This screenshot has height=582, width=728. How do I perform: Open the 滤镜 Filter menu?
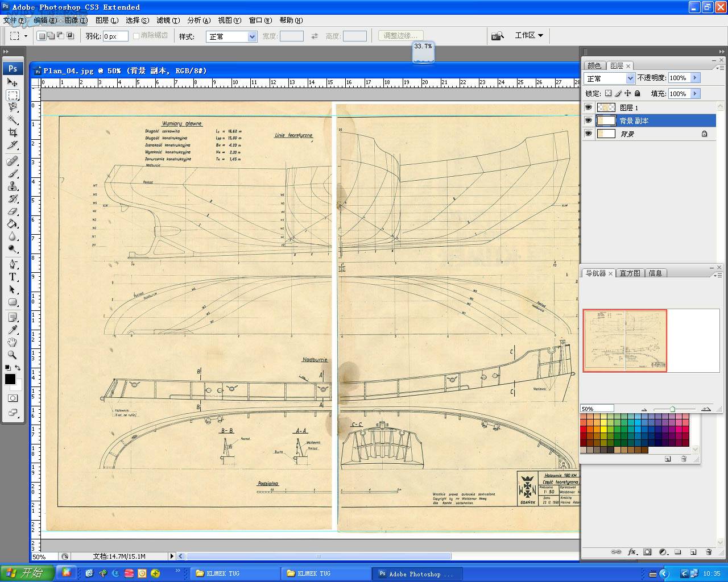tap(168, 20)
